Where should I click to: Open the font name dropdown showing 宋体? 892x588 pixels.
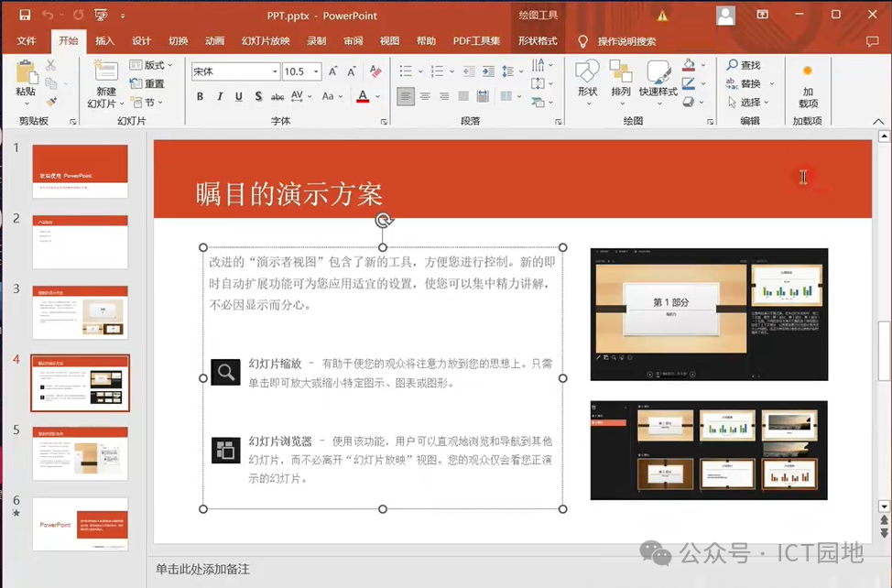275,71
